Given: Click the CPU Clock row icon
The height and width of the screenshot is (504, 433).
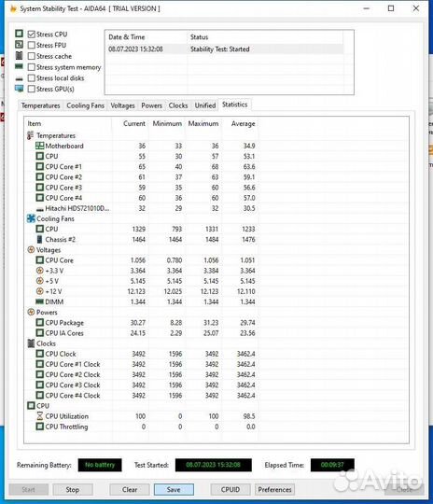Looking at the screenshot, I should click(x=39, y=354).
